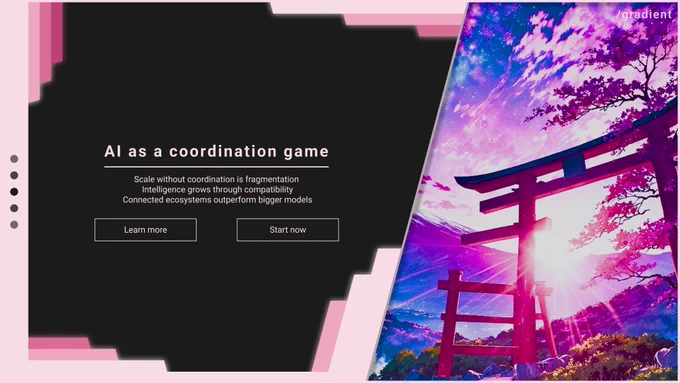Click the Start now button

point(288,230)
